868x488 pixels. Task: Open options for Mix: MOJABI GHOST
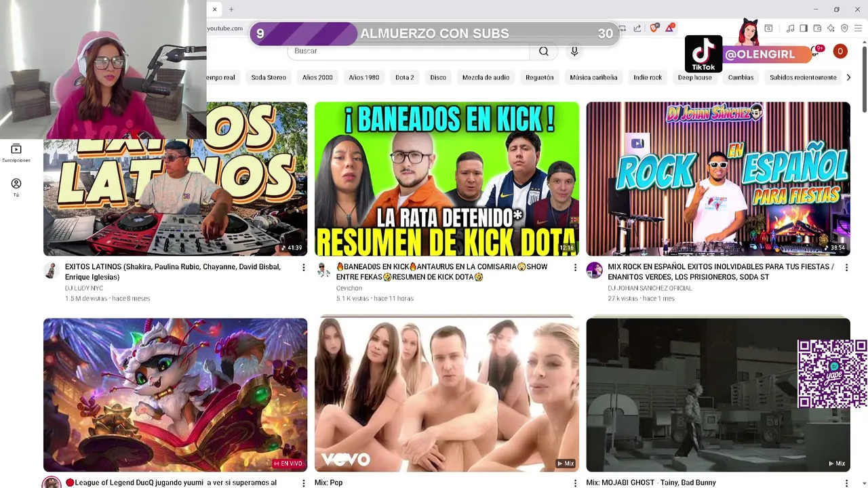pos(846,483)
